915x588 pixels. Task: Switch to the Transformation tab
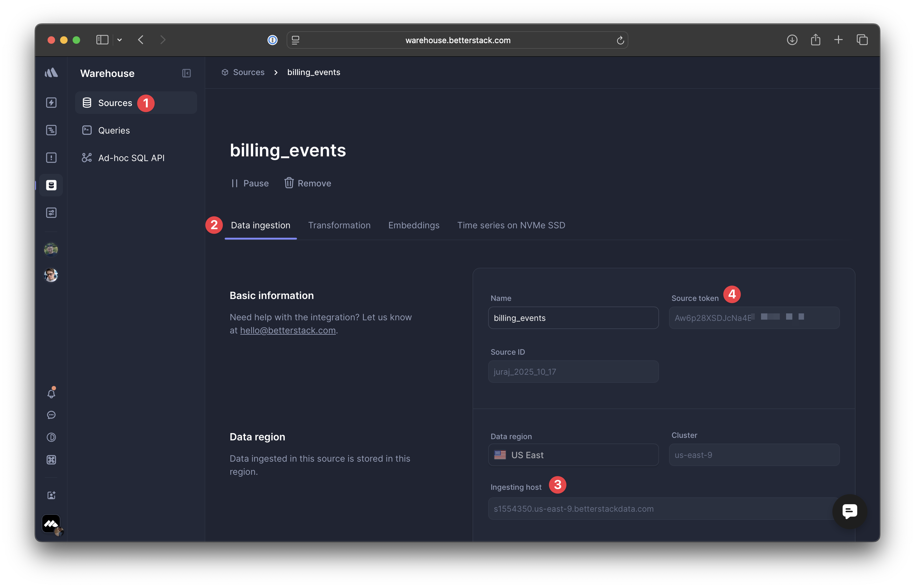pos(339,225)
